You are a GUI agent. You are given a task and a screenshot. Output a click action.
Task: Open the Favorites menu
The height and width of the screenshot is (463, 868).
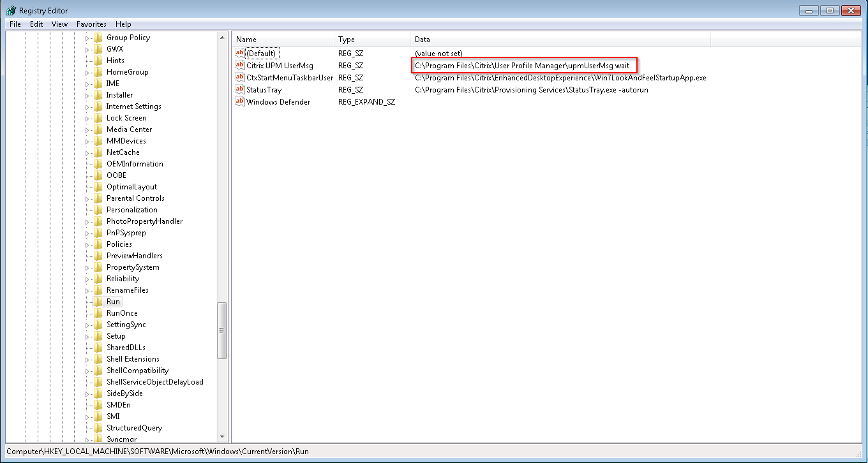tap(91, 24)
